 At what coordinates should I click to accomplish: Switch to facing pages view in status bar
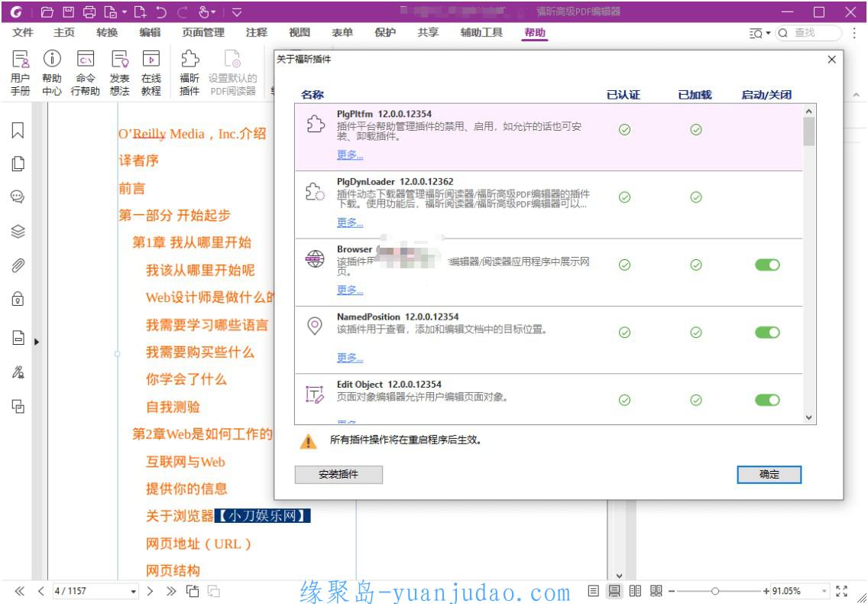[x=636, y=591]
